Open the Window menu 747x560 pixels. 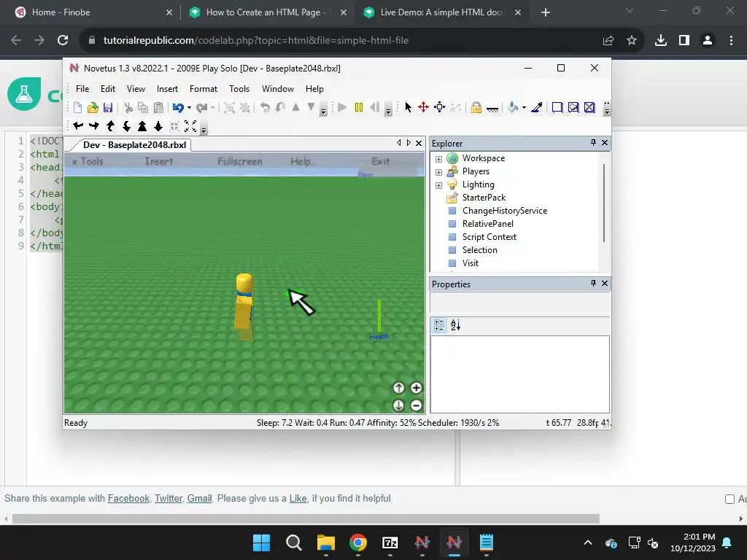tap(278, 88)
